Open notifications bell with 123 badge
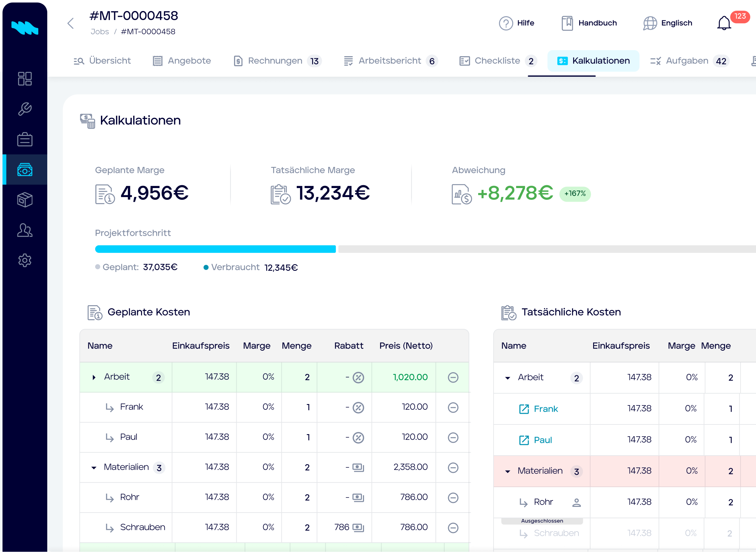 tap(724, 23)
